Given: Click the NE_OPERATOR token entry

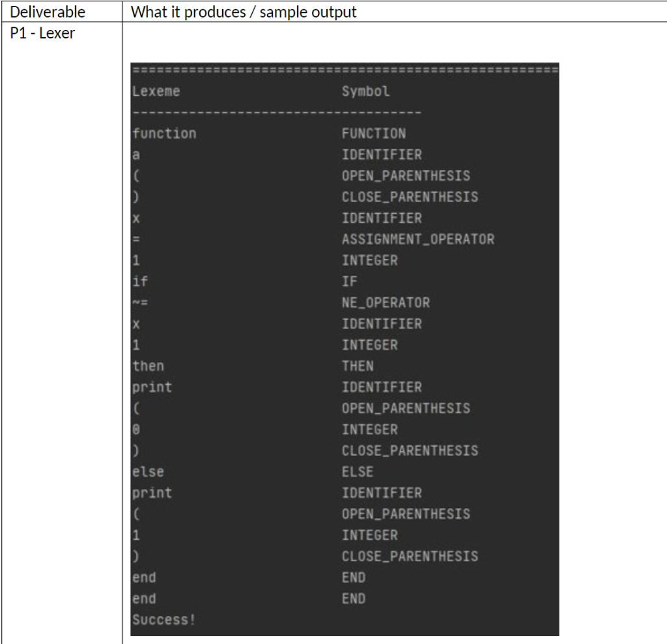Looking at the screenshot, I should 387,302.
